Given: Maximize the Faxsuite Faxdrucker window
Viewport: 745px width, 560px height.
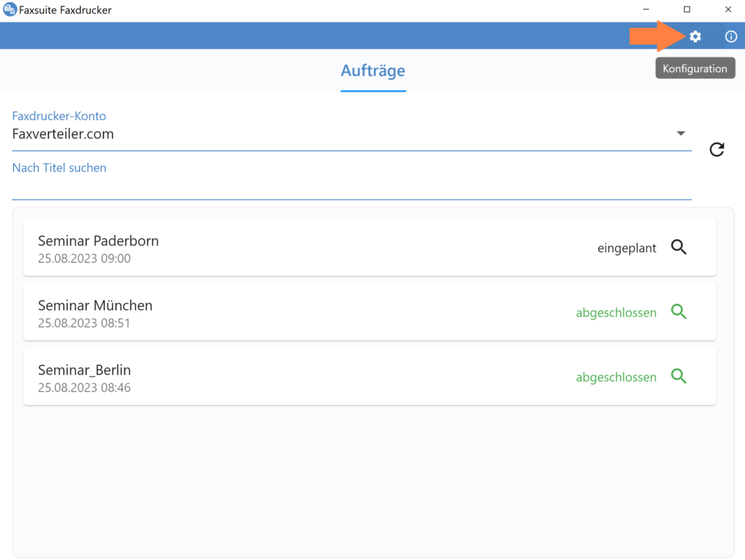Looking at the screenshot, I should click(x=687, y=9).
